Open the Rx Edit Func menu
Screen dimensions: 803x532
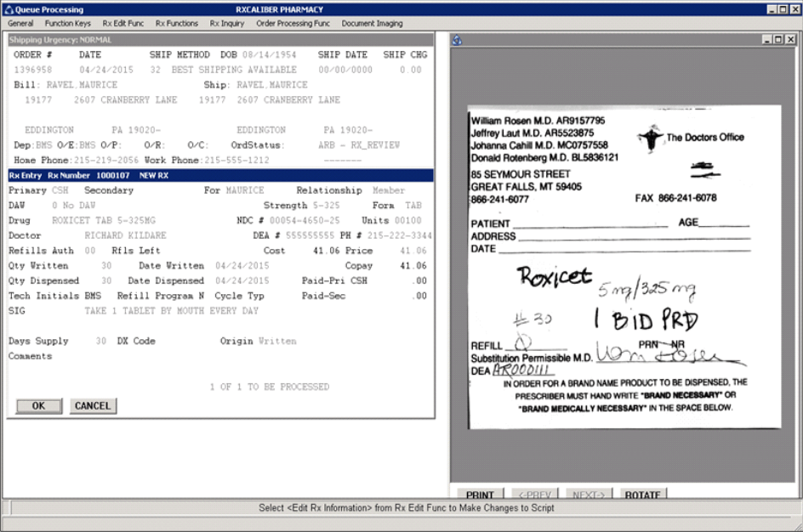click(x=124, y=24)
